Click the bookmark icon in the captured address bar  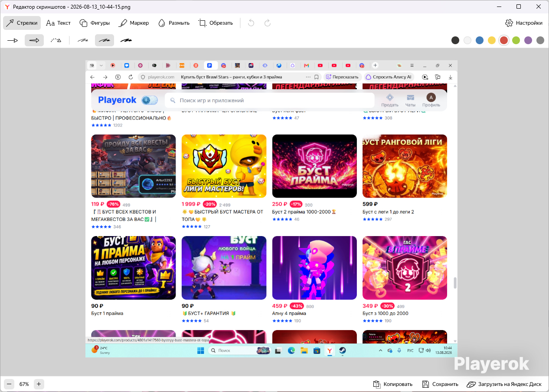pyautogui.click(x=317, y=77)
